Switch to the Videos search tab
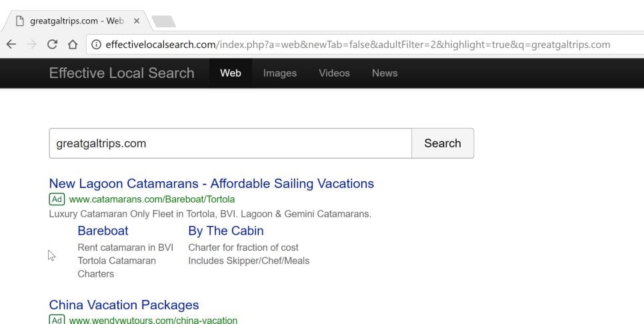Viewport: 644px width, 324px height. click(334, 73)
